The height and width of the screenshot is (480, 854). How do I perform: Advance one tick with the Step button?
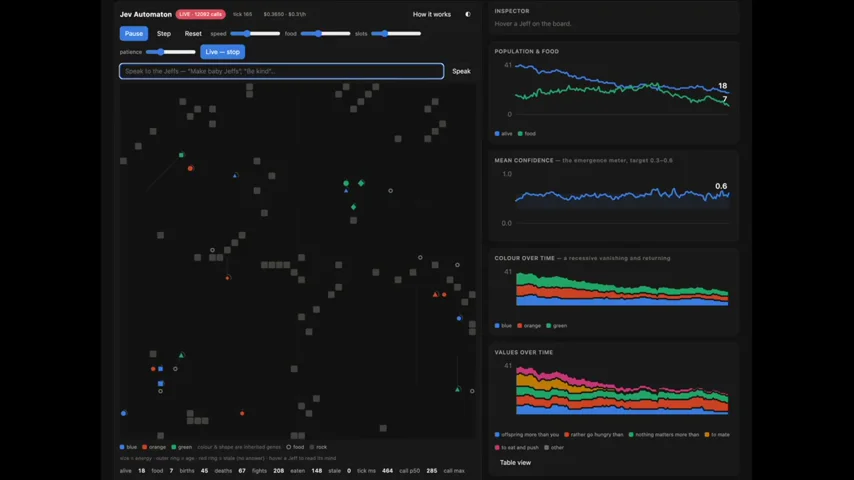tap(164, 33)
